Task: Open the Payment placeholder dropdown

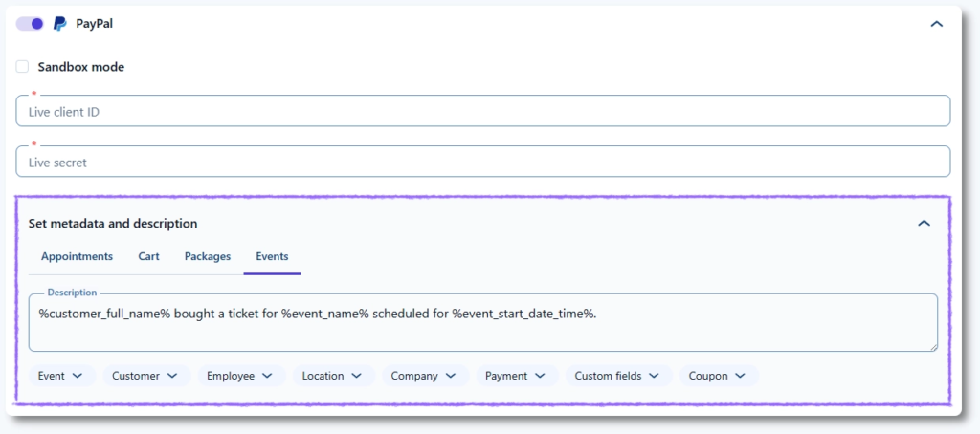Action: (515, 376)
